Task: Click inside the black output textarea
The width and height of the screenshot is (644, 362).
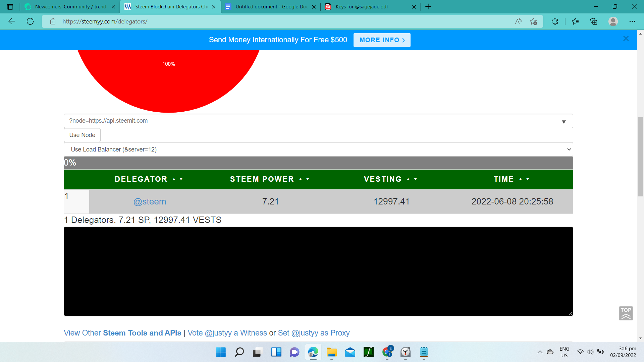Action: click(x=318, y=271)
